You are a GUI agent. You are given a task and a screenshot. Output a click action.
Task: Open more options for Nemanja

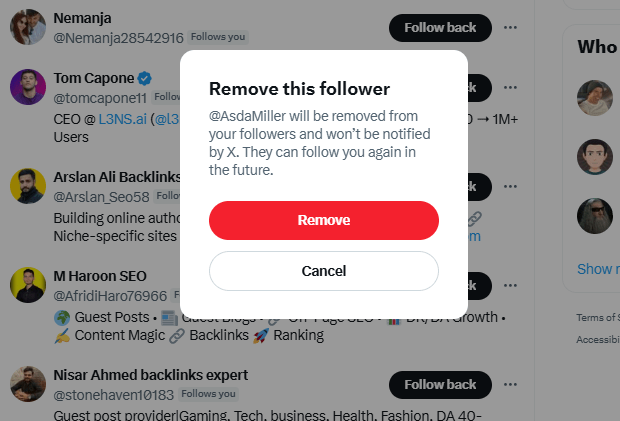(511, 27)
